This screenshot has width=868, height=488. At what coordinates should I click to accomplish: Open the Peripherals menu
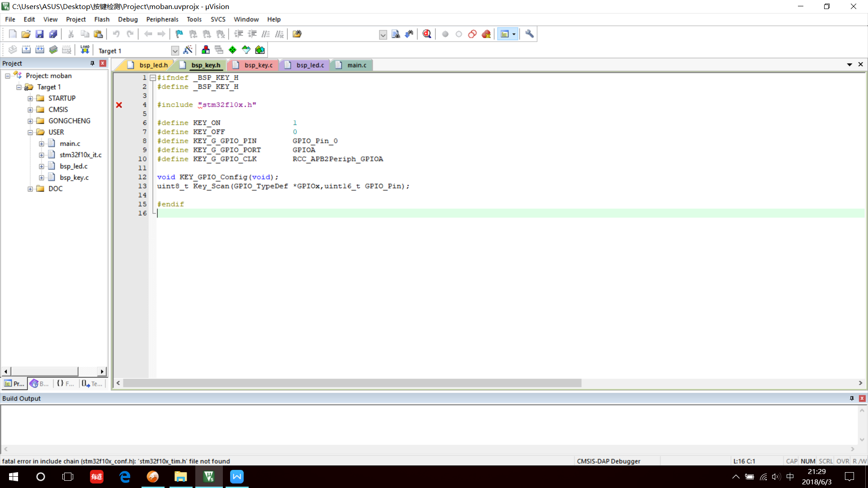click(162, 19)
